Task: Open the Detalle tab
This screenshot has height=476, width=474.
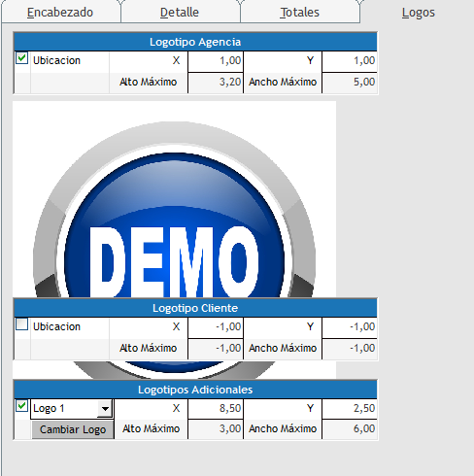Action: click(x=180, y=13)
